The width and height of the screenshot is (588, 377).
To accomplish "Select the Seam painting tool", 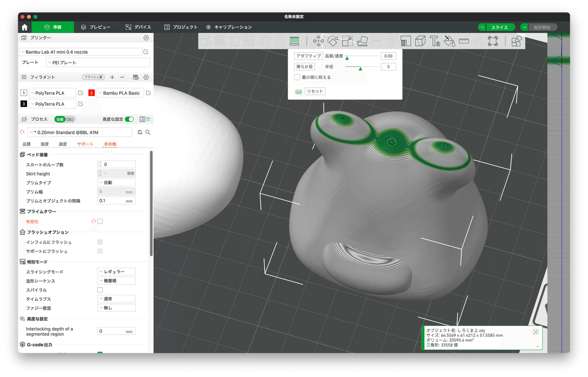I will click(x=420, y=41).
